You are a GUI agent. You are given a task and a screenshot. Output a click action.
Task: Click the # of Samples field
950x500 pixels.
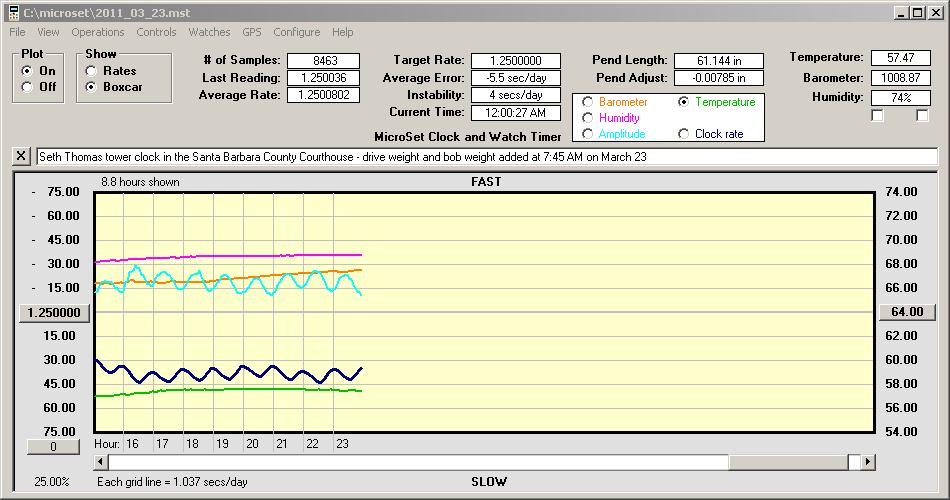(324, 61)
